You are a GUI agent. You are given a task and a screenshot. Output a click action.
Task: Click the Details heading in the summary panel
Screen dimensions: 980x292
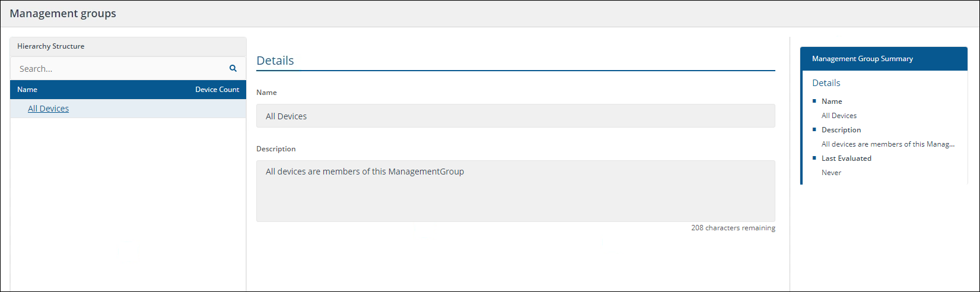click(x=826, y=83)
